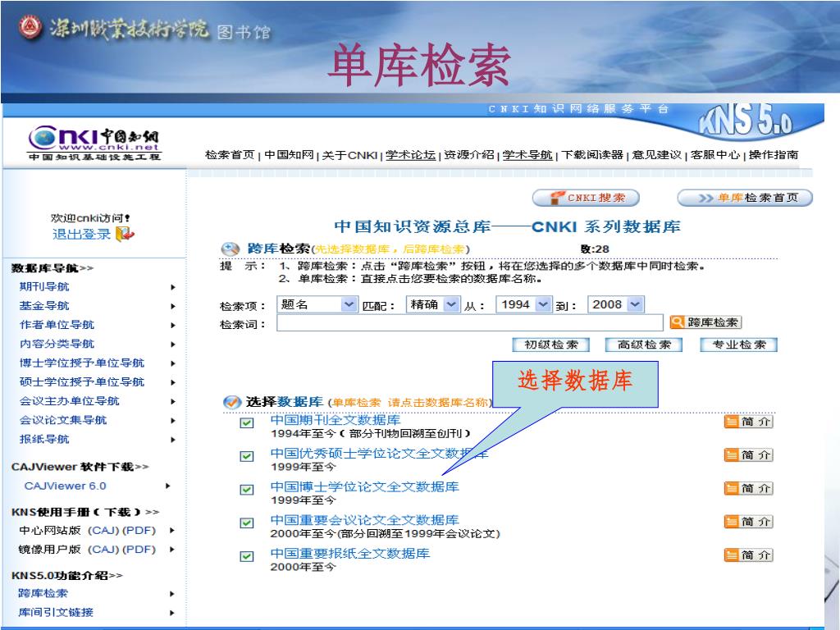Open intro for 中国重要报纸全文数据库
This screenshot has width=840, height=630.
click(x=748, y=555)
